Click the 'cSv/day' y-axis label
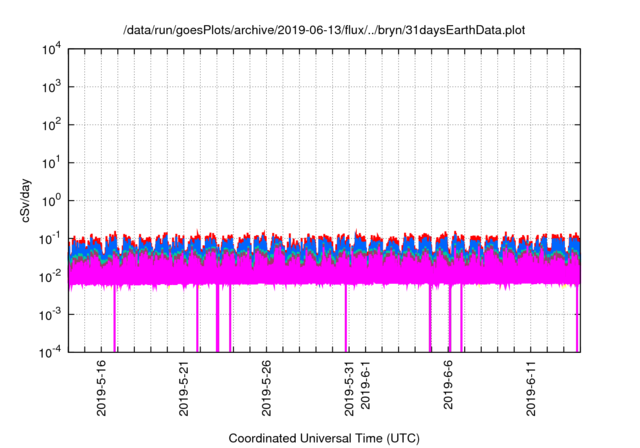The width and height of the screenshot is (640, 448). pos(26,200)
